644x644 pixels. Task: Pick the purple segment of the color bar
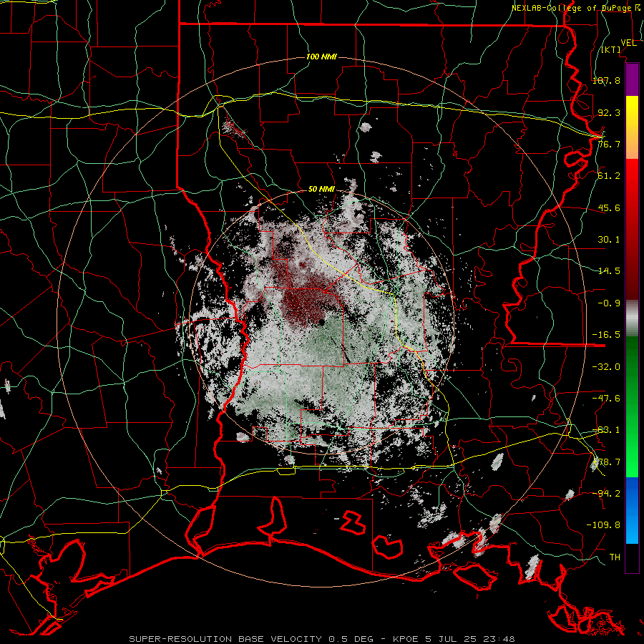[x=632, y=79]
